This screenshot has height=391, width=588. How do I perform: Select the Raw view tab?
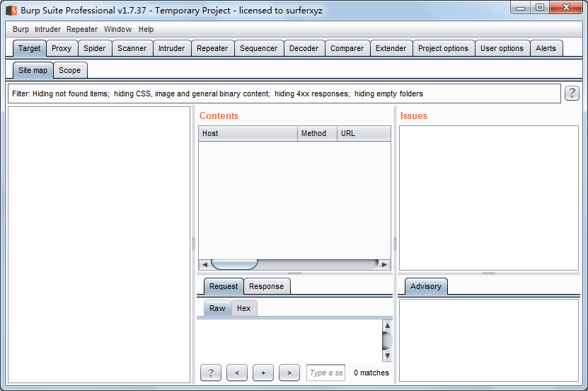217,308
